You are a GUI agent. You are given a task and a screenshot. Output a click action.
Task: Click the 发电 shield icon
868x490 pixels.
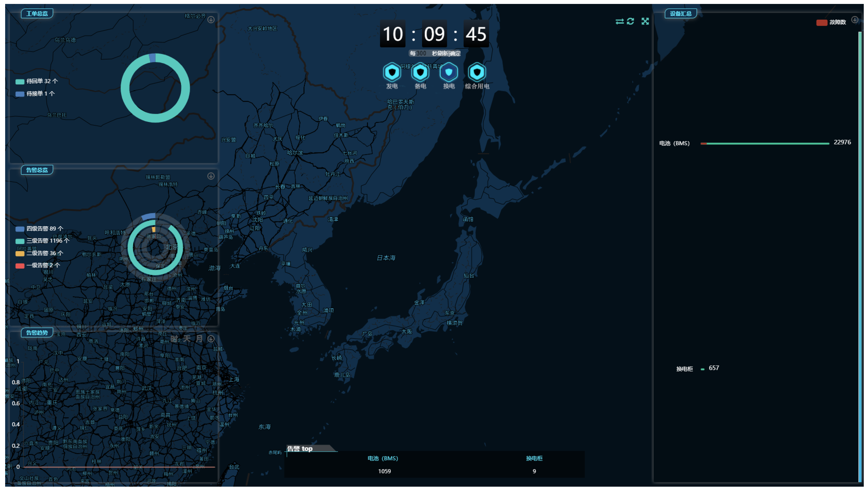[x=391, y=72]
